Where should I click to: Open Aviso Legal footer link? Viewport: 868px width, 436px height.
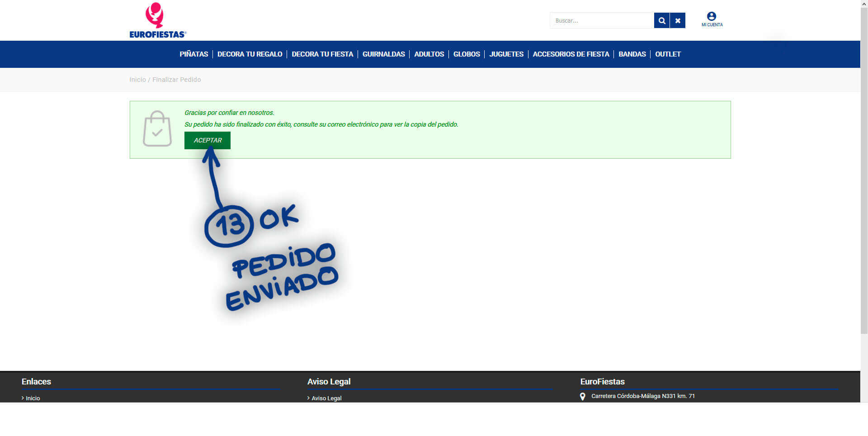(x=326, y=398)
